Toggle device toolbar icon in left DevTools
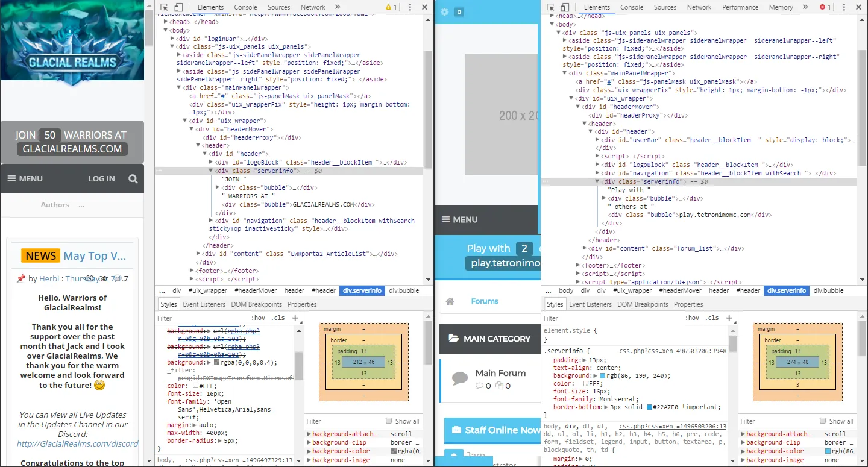 (x=179, y=7)
